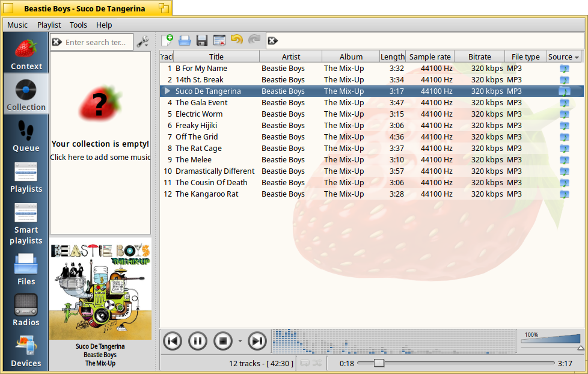This screenshot has width=588, height=374.
Task: Clear the playlist filter field
Action: 273,41
